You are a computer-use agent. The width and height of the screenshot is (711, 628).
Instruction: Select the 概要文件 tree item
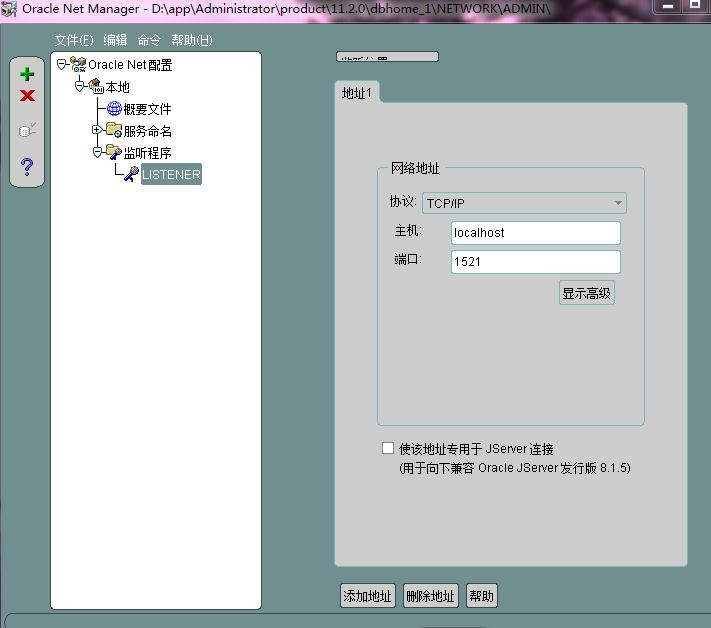pyautogui.click(x=147, y=109)
